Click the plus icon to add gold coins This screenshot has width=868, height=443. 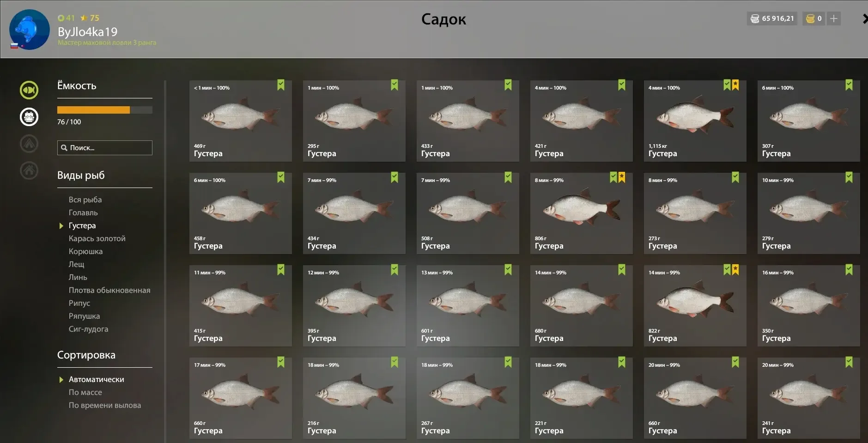[x=834, y=18]
